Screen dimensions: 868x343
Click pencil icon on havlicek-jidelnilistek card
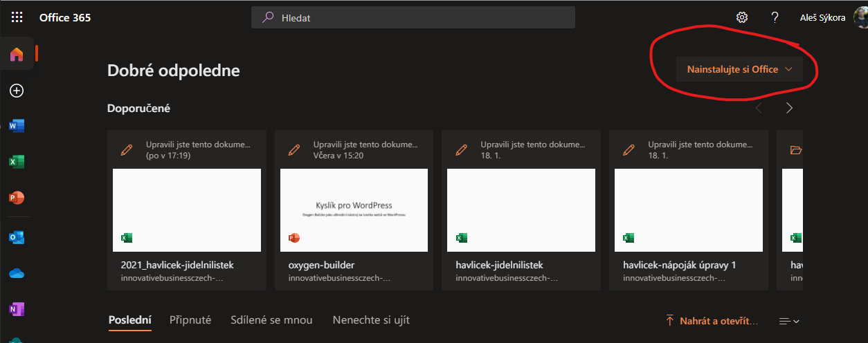462,149
